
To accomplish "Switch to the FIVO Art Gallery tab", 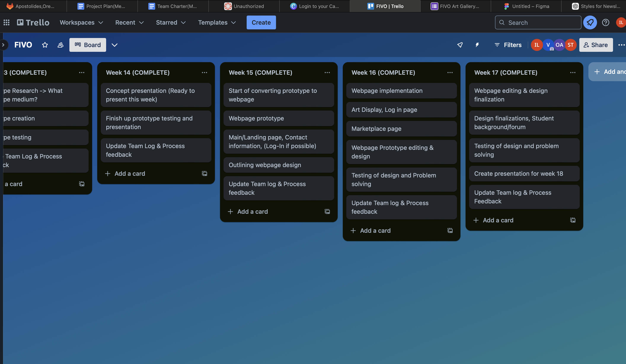I will point(455,6).
